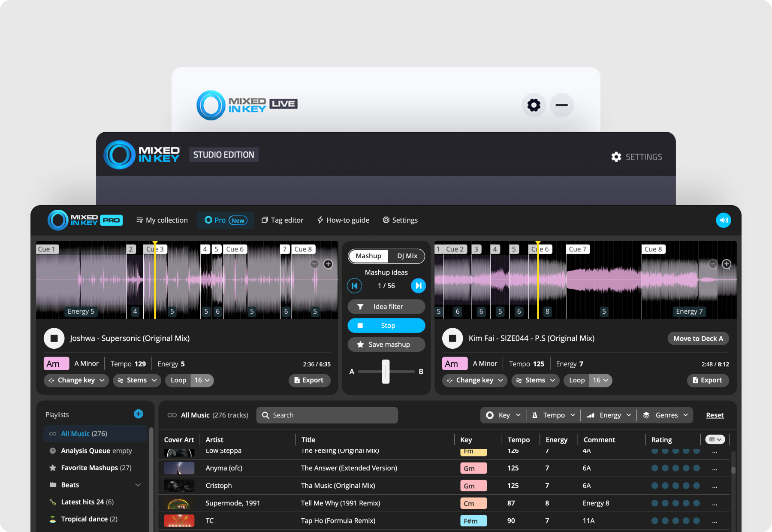This screenshot has width=772, height=532.
Task: Go to next mashup idea
Action: pyautogui.click(x=418, y=286)
